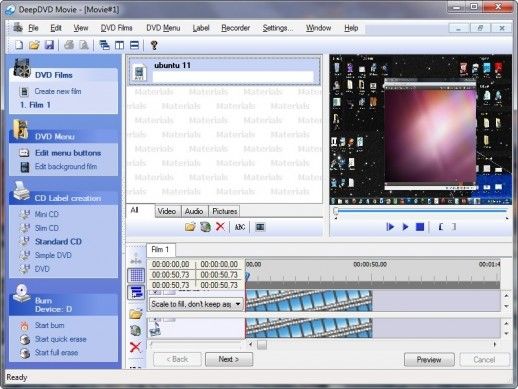Screen dimensions: 518x389
Task: Choose Slim CD label type
Action: click(x=47, y=228)
